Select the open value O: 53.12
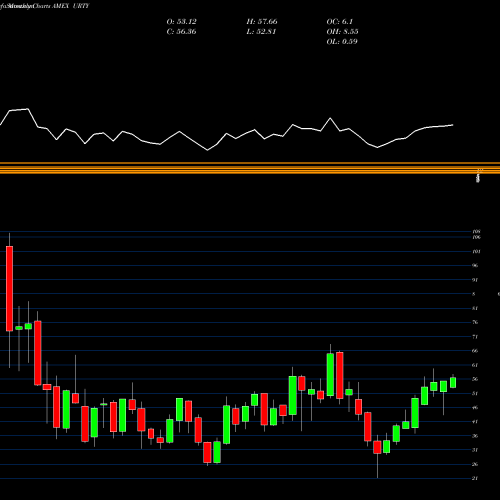The image size is (500, 500). click(x=182, y=22)
